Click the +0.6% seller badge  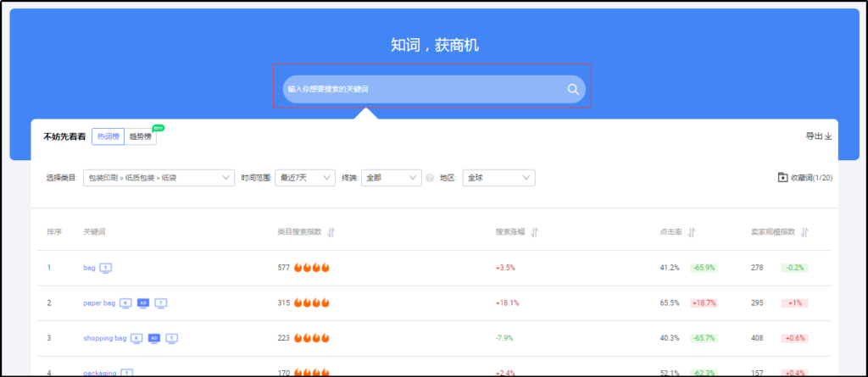pos(795,338)
